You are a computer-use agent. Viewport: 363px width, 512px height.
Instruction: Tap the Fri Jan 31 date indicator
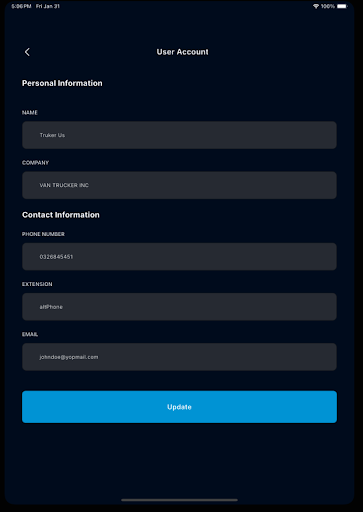(x=48, y=6)
